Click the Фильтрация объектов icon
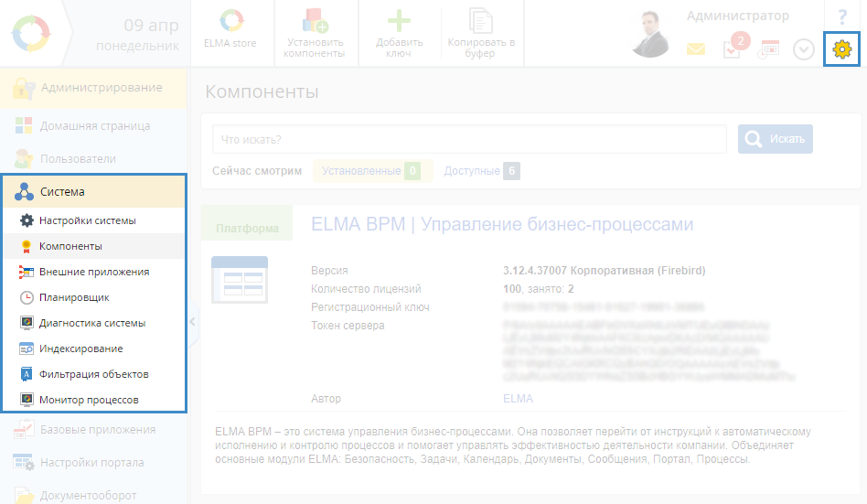 (x=26, y=374)
